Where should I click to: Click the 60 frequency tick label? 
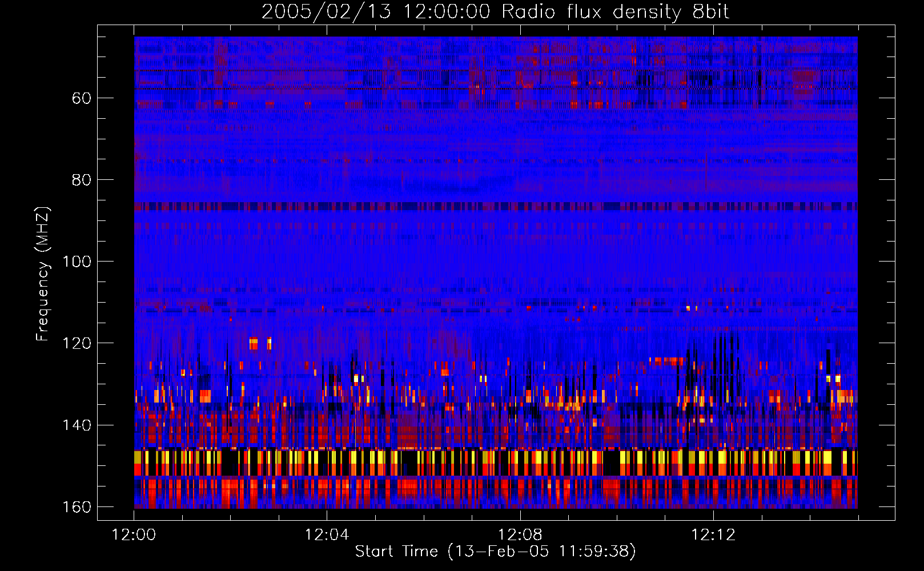[81, 98]
